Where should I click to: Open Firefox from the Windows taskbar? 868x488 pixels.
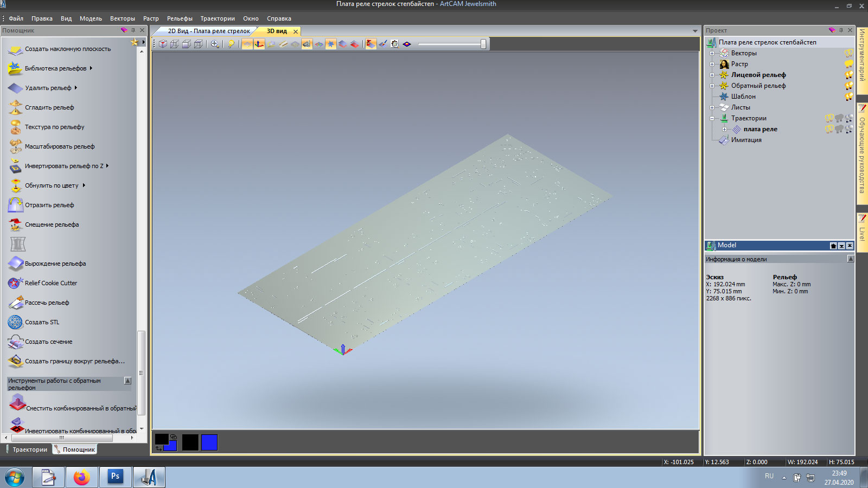[82, 477]
